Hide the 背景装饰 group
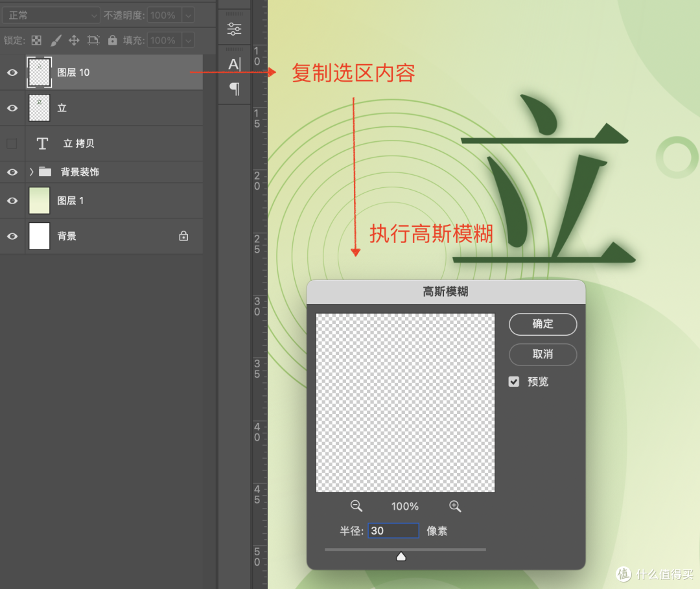This screenshot has height=589, width=700. tap(12, 172)
